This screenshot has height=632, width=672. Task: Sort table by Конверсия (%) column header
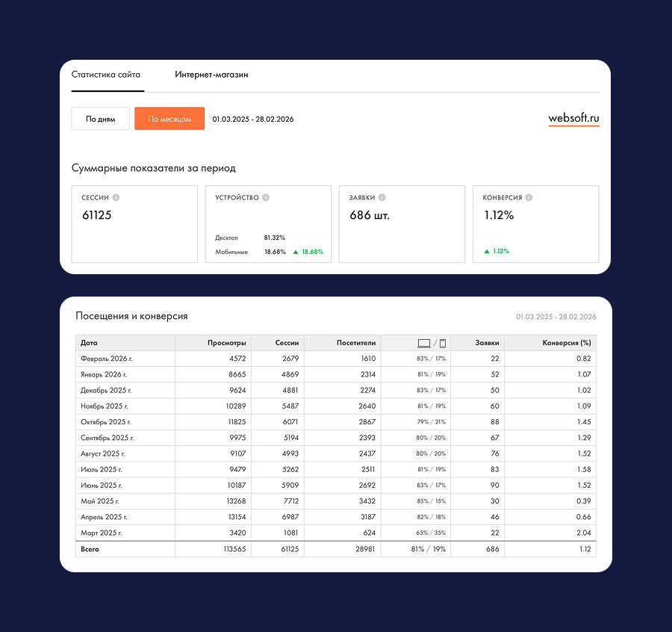(x=565, y=343)
